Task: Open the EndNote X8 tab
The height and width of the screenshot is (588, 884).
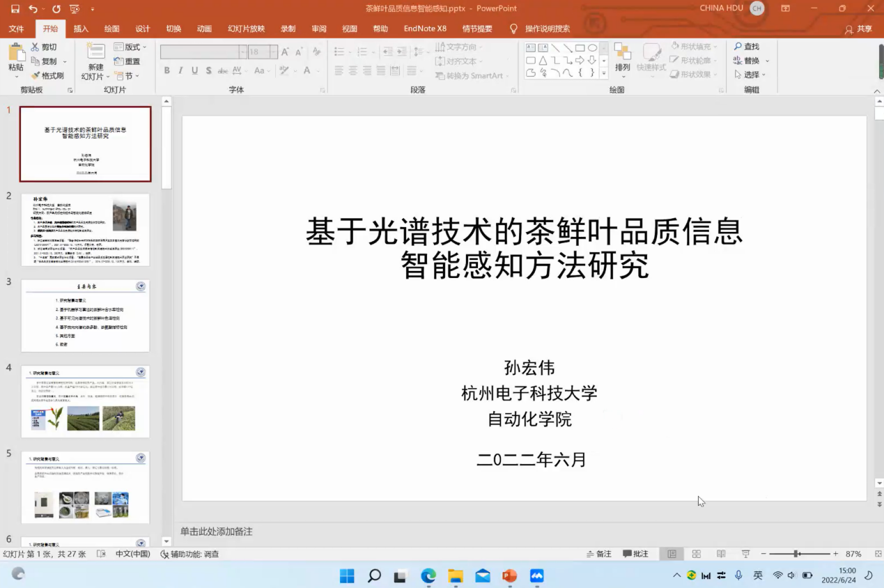Action: [x=425, y=29]
